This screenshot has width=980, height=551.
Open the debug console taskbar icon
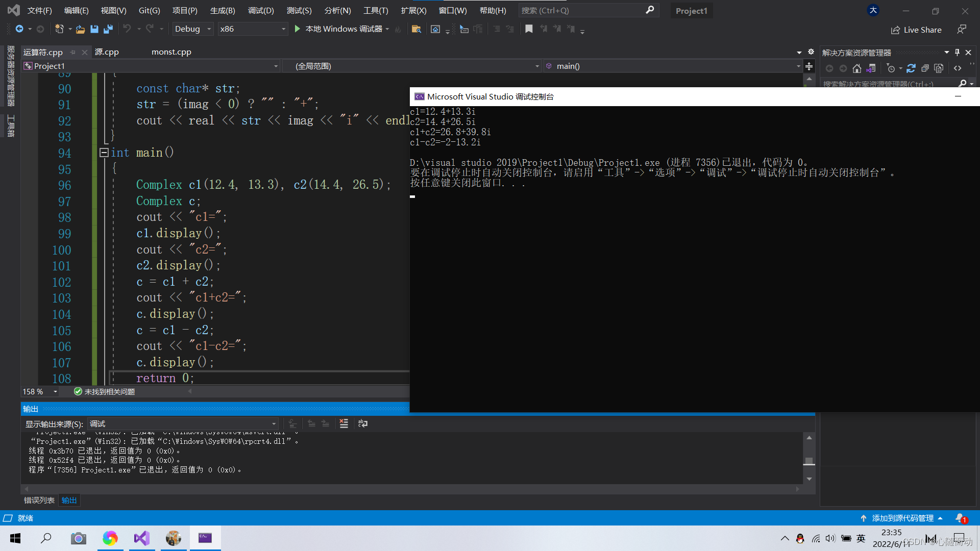point(205,538)
